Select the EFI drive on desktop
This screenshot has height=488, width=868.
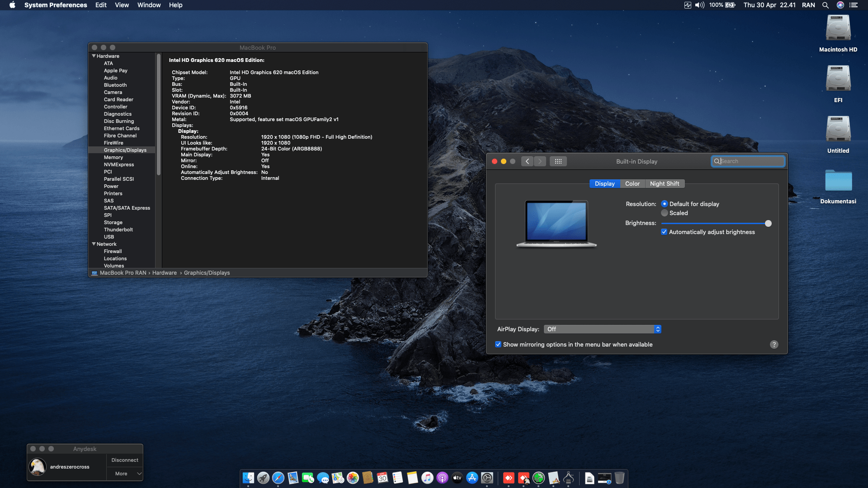coord(838,84)
